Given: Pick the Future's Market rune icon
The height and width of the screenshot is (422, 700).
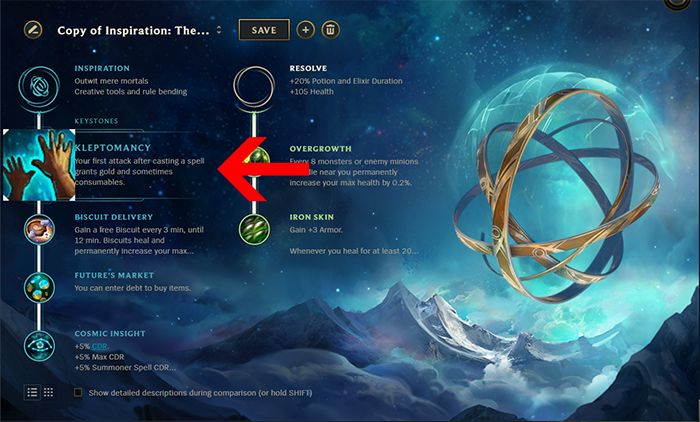Looking at the screenshot, I should [39, 287].
